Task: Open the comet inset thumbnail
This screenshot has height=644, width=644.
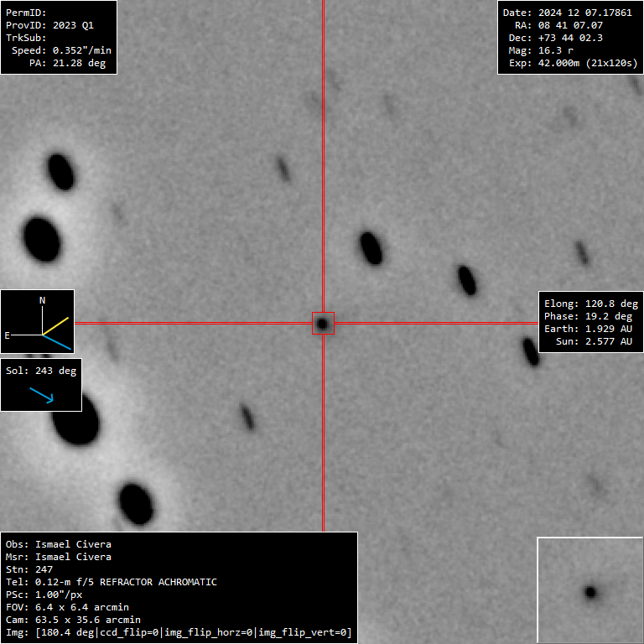Action: click(x=589, y=589)
